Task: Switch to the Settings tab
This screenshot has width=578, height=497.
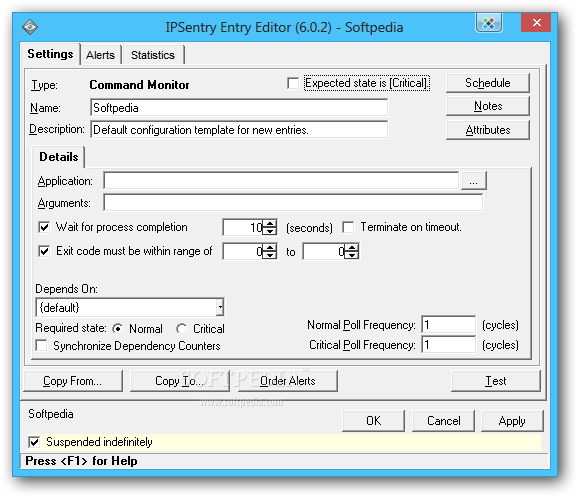Action: coord(50,54)
